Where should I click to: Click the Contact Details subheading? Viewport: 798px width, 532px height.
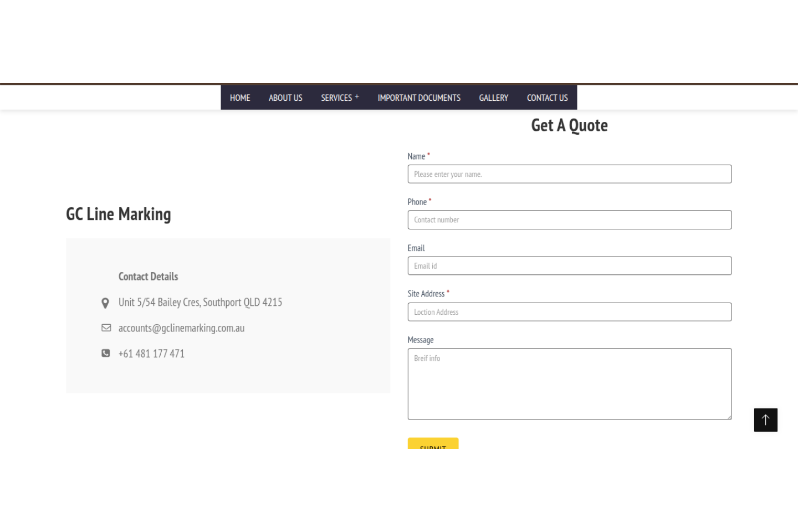[148, 277]
